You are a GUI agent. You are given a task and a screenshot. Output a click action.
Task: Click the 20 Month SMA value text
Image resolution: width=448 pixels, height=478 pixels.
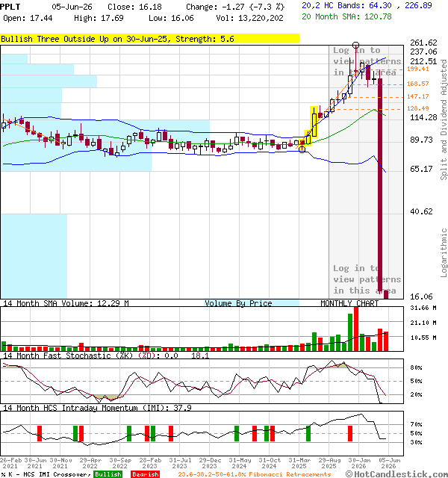pos(346,16)
